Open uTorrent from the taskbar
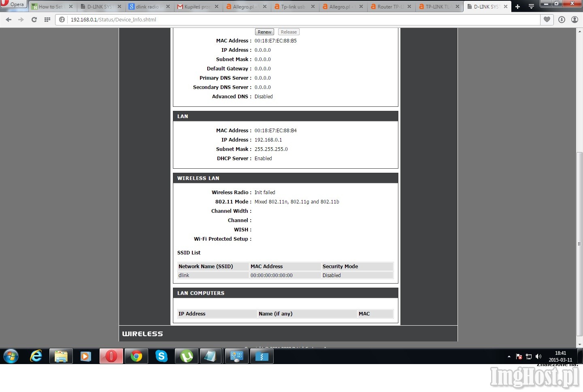Screen dimensions: 583x392 coord(187,356)
